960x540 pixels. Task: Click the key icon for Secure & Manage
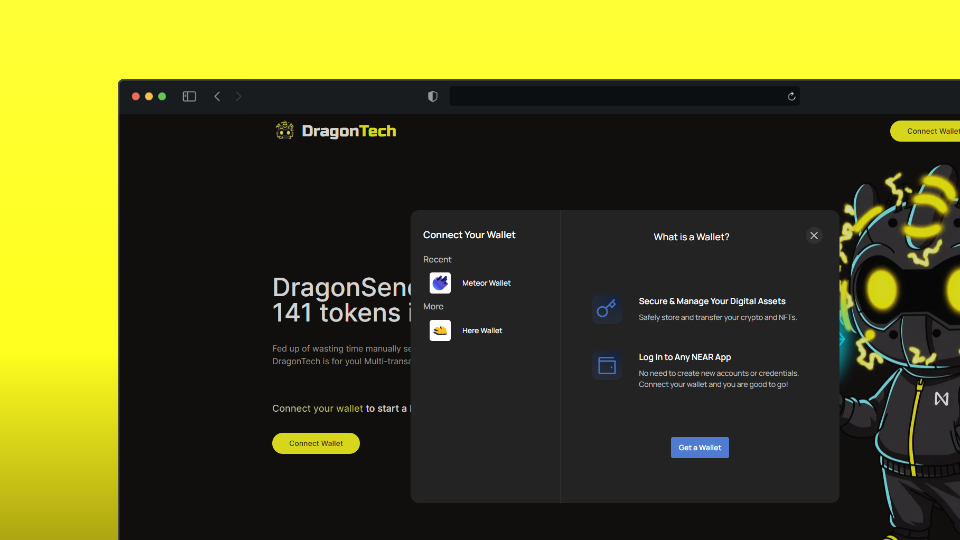607,309
